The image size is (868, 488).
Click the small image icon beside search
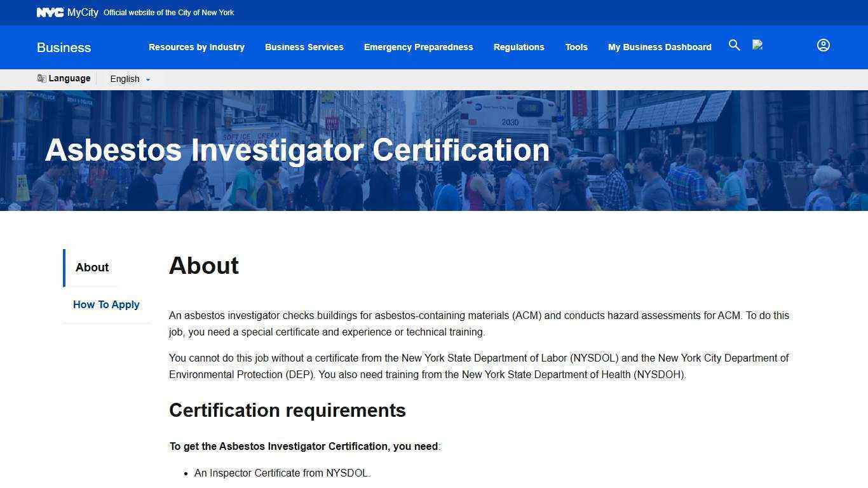tap(757, 44)
